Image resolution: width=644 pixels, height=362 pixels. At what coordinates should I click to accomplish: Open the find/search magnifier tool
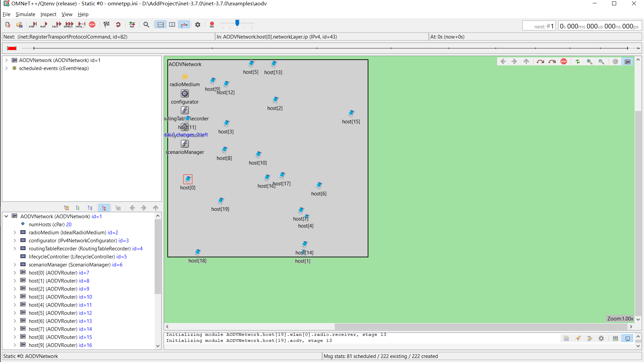coord(146,24)
